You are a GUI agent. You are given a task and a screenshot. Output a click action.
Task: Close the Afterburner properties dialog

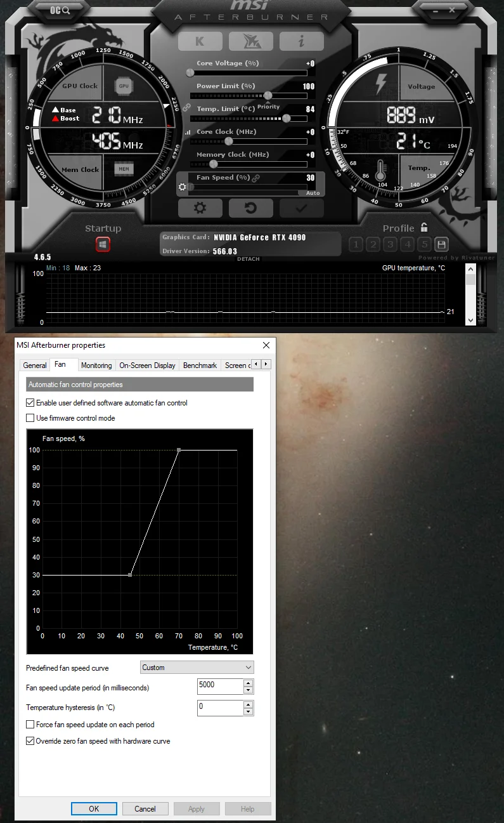point(266,345)
